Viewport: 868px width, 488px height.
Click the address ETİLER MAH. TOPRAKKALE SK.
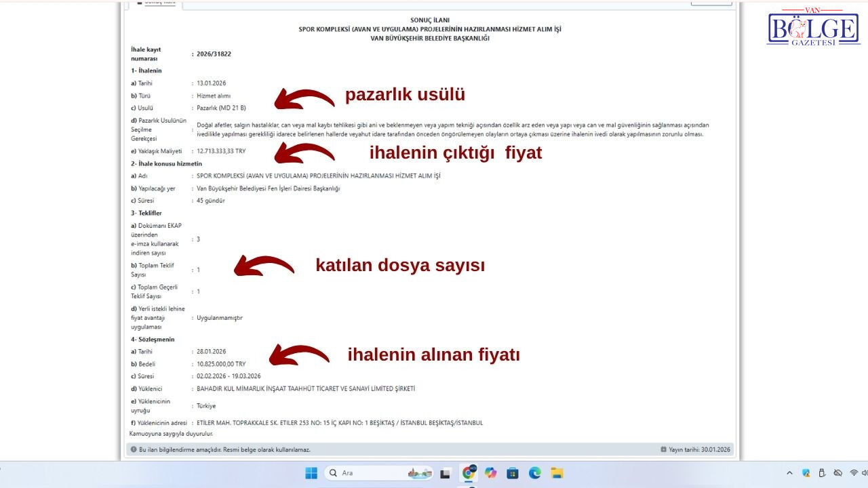click(340, 423)
